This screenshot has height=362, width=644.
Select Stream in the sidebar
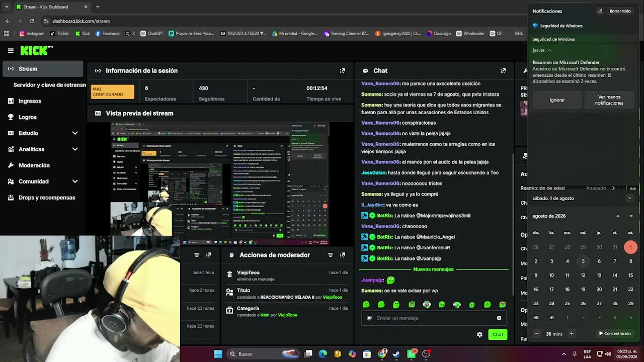(x=43, y=69)
